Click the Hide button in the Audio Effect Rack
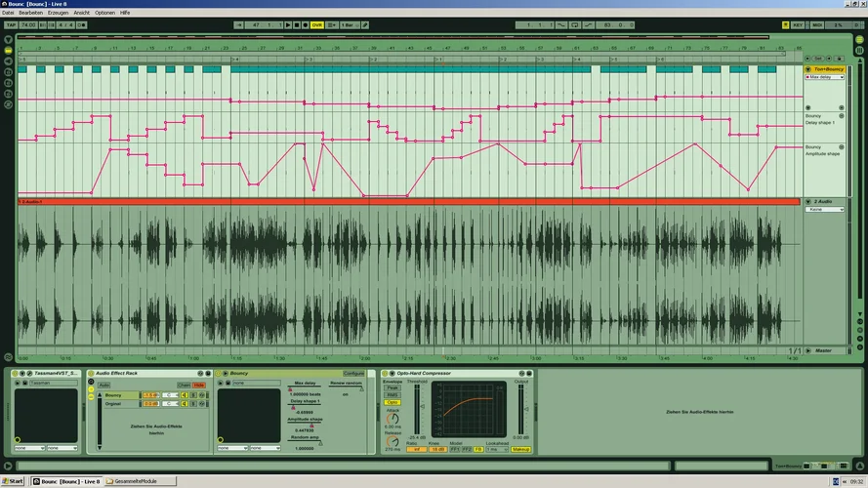Viewport: 868px width, 488px height. click(x=199, y=385)
